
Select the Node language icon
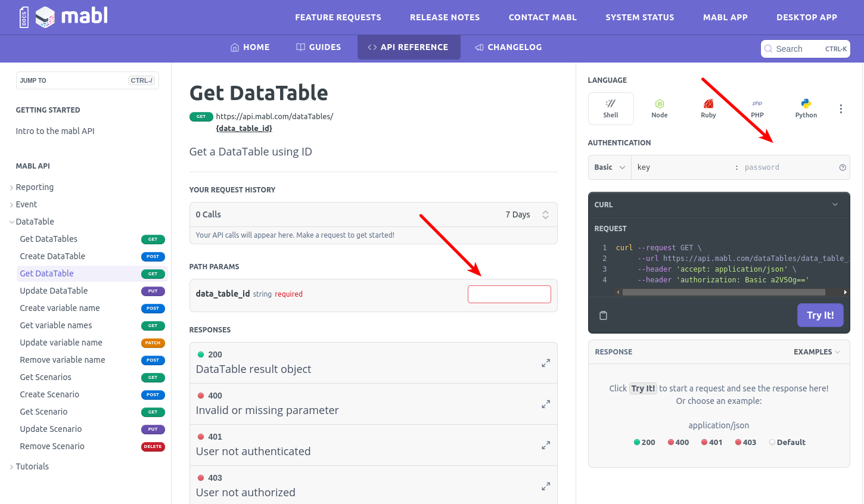click(x=660, y=108)
